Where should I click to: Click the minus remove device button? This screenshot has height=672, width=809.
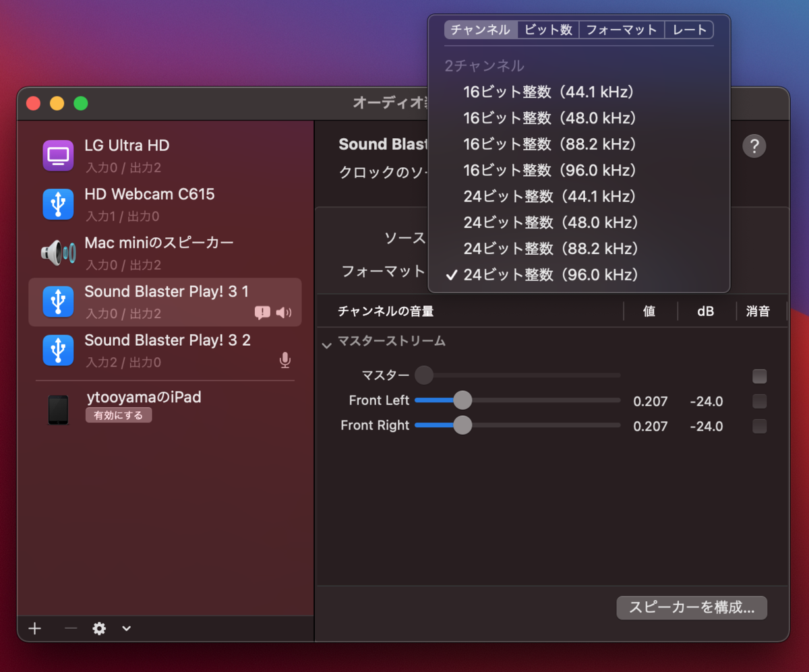pyautogui.click(x=71, y=629)
